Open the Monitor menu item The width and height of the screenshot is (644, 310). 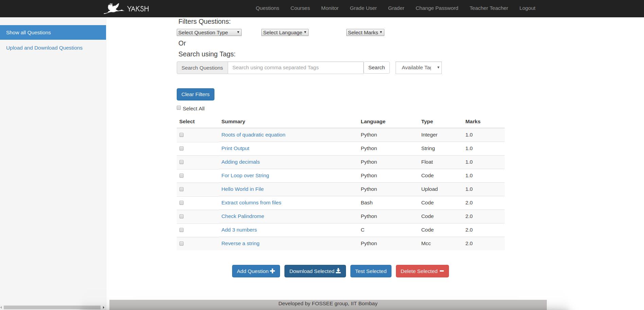click(330, 8)
